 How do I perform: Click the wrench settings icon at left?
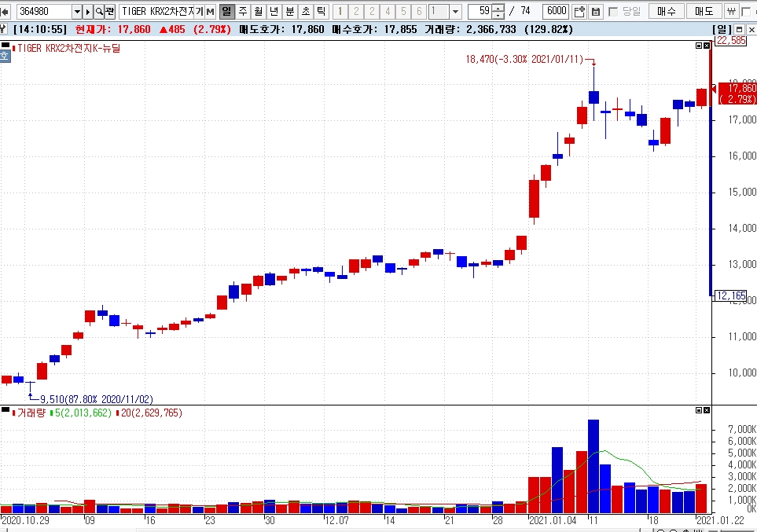pyautogui.click(x=3, y=30)
